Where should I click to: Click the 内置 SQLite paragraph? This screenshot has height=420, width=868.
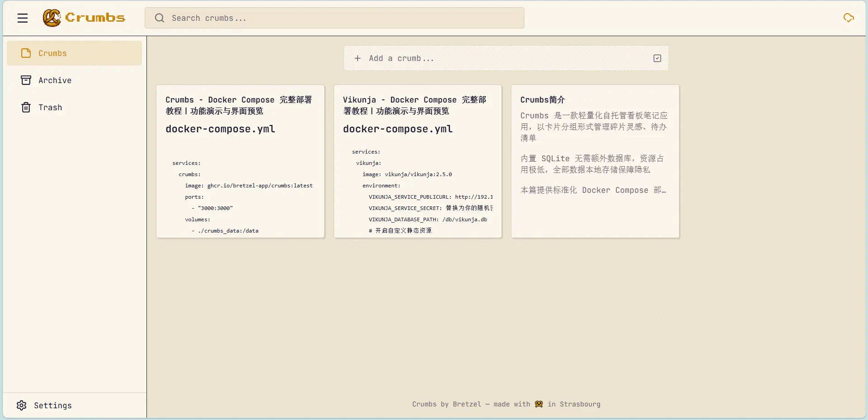pos(592,164)
